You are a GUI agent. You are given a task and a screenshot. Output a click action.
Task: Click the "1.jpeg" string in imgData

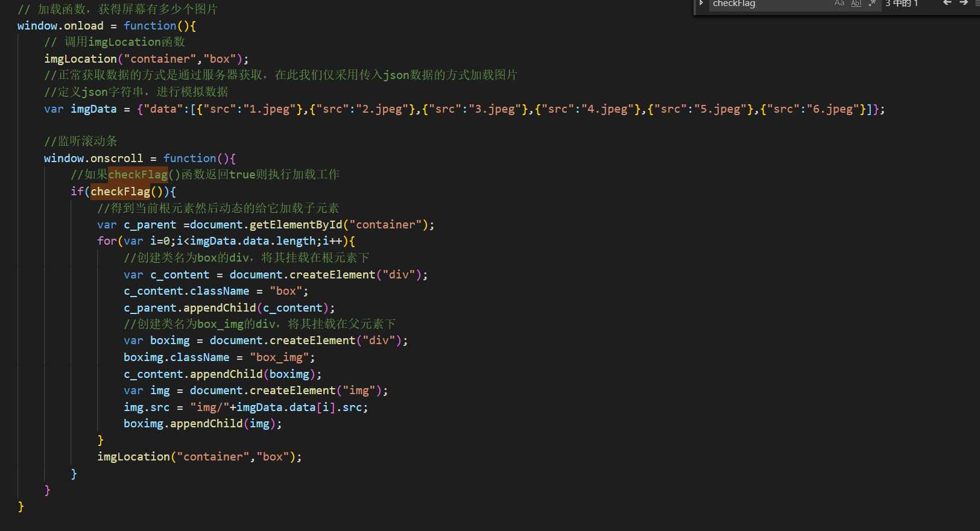(x=270, y=109)
